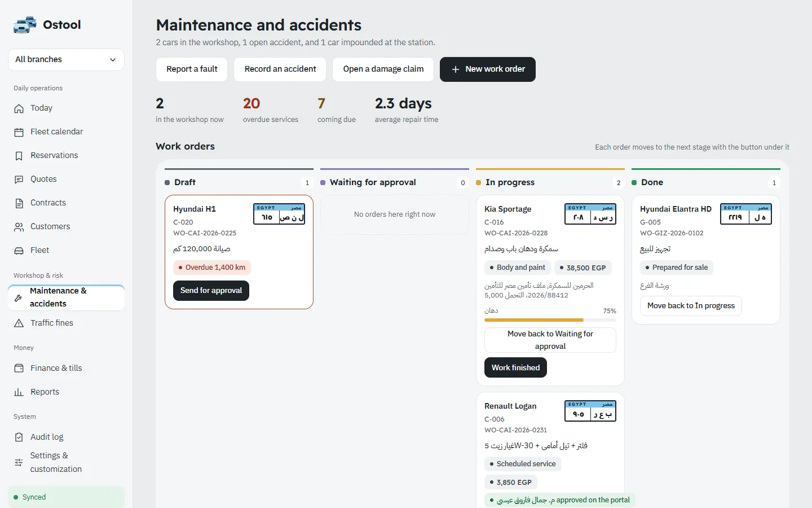Mark Kia Sportage work as finished

pos(515,368)
